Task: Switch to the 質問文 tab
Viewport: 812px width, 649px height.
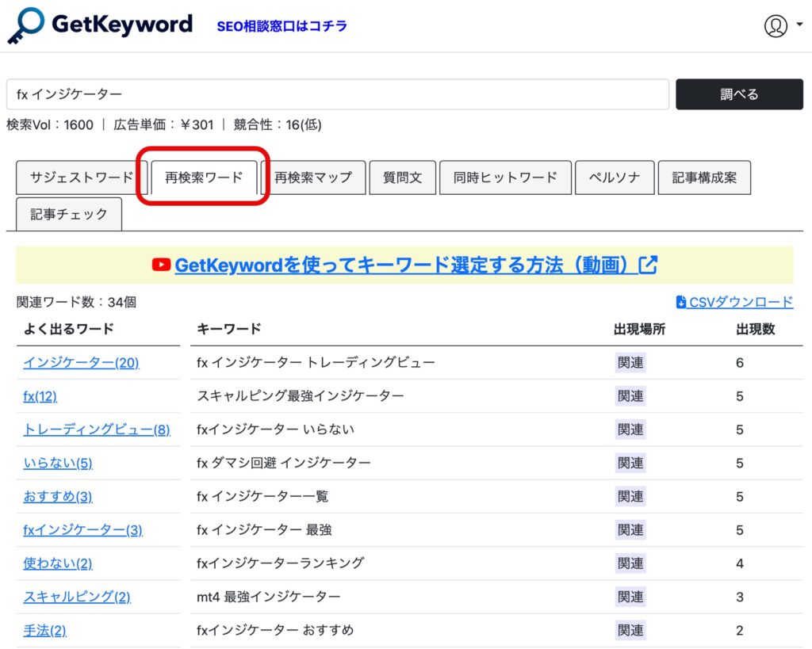Action: click(x=402, y=178)
